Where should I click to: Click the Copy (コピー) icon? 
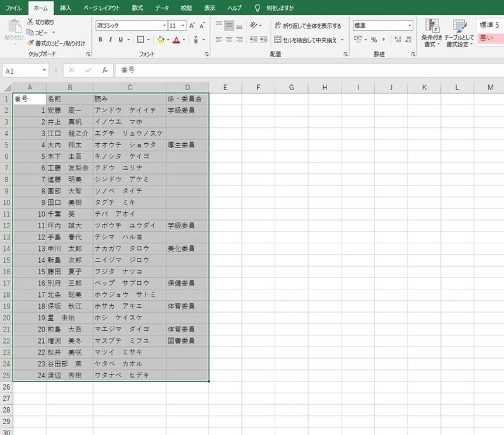30,33
